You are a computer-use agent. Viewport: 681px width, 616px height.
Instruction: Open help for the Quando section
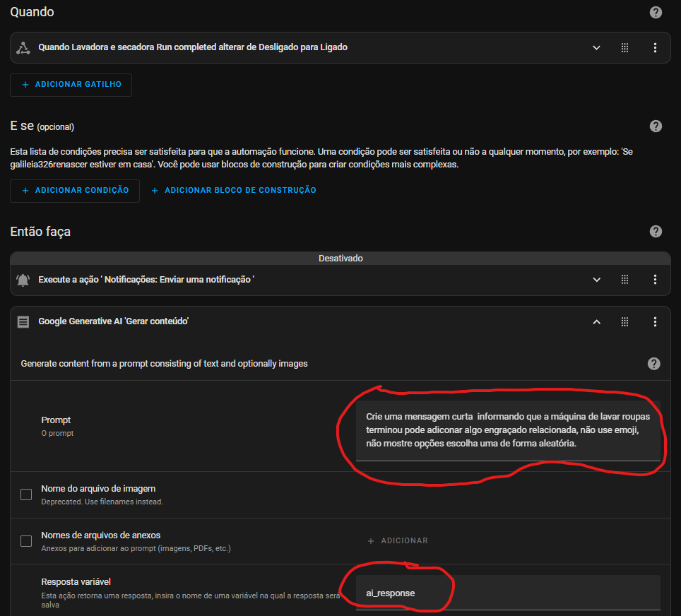(x=656, y=12)
